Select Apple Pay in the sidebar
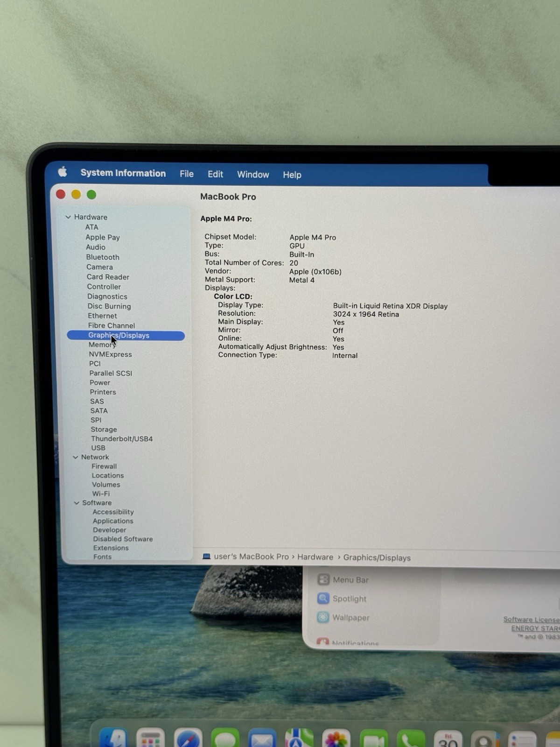 coord(103,237)
